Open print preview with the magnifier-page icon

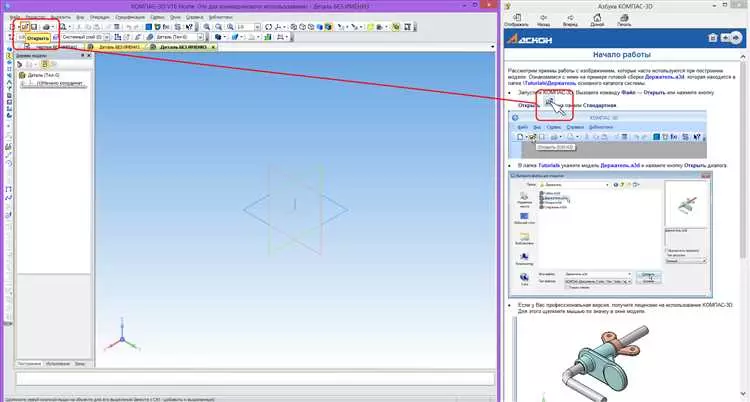coord(63,27)
